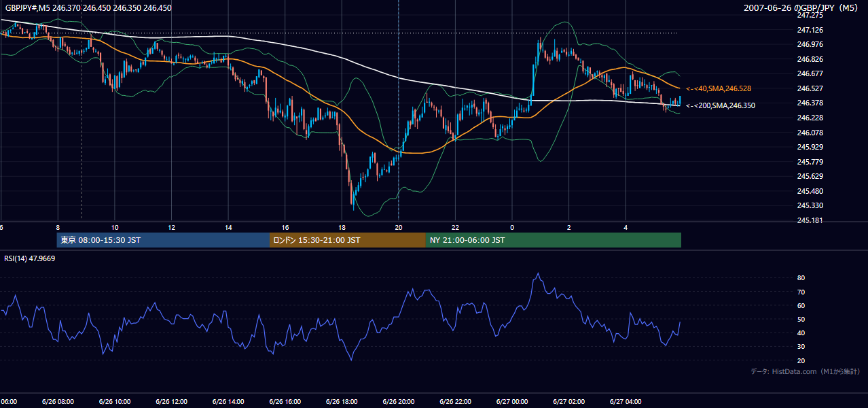Click RSI scale value 70
The width and height of the screenshot is (868, 408).
point(801,292)
